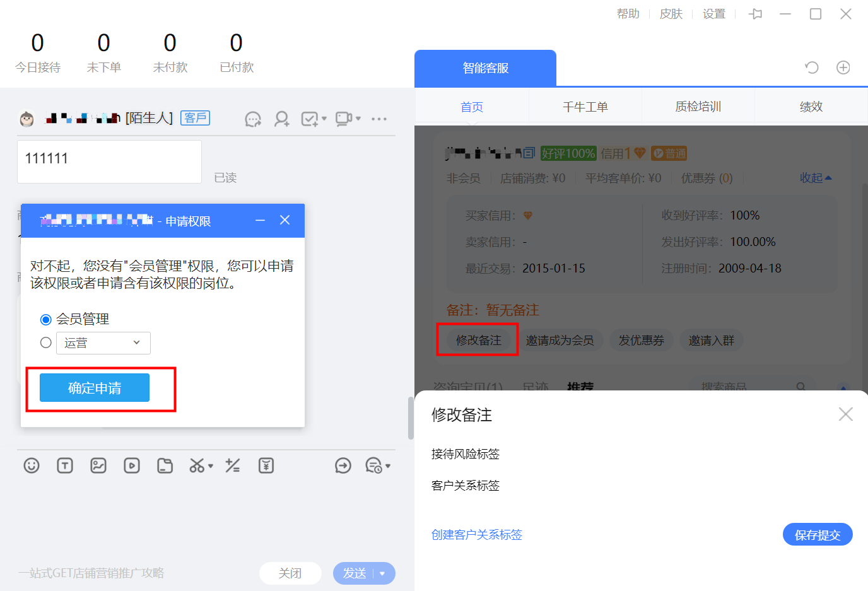
Task: Minimize the 申请权限 dialog
Action: [260, 219]
